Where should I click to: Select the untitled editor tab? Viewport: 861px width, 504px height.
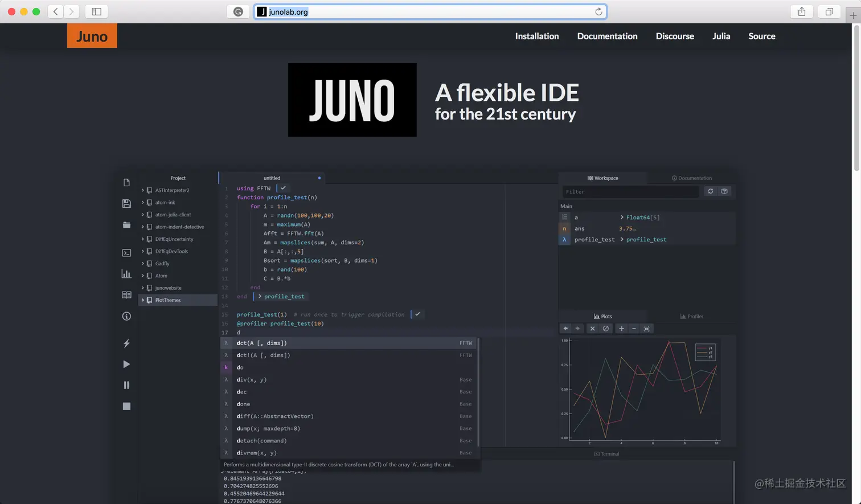[272, 178]
